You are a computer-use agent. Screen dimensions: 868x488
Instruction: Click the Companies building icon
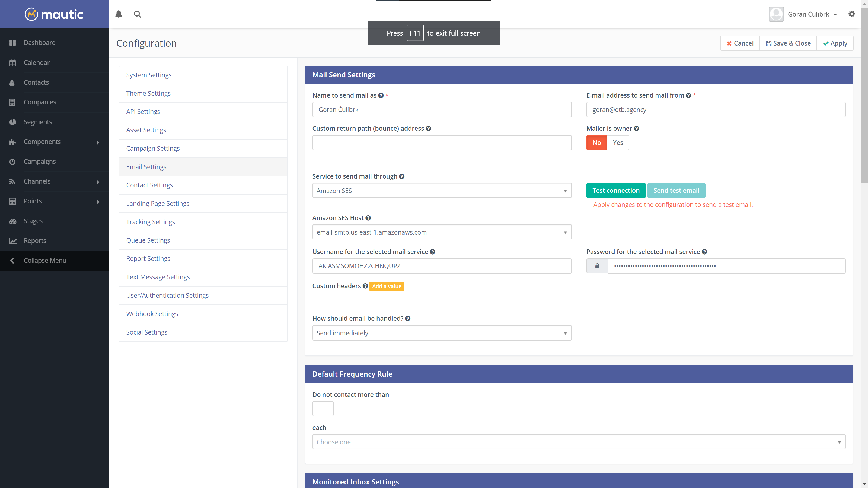[x=12, y=102]
